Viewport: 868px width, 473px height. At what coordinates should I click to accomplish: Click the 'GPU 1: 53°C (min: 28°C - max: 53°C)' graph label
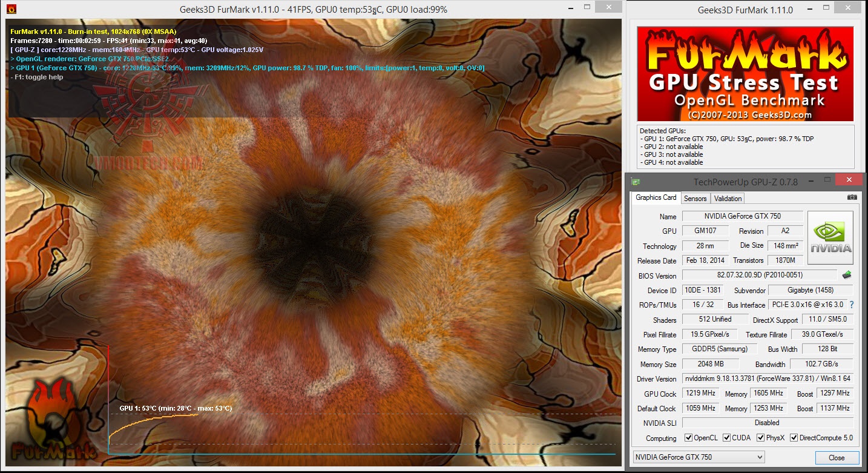(176, 408)
